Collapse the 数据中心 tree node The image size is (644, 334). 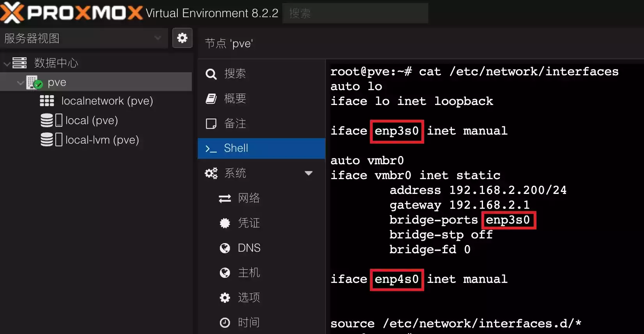pyautogui.click(x=7, y=63)
